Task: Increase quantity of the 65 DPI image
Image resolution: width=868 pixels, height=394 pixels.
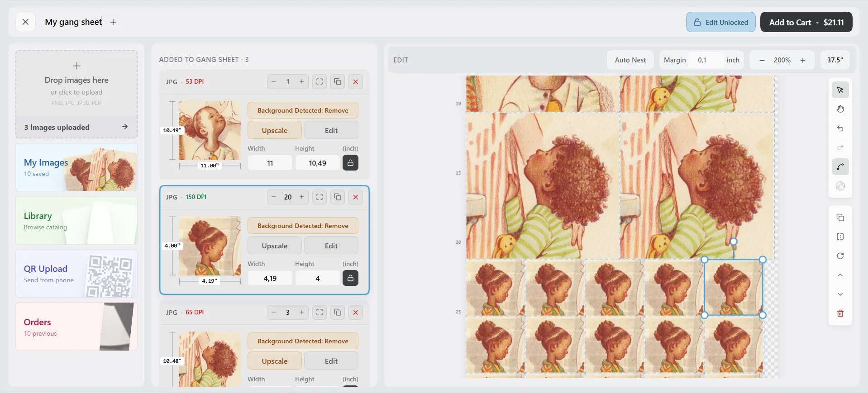Action: (x=302, y=312)
